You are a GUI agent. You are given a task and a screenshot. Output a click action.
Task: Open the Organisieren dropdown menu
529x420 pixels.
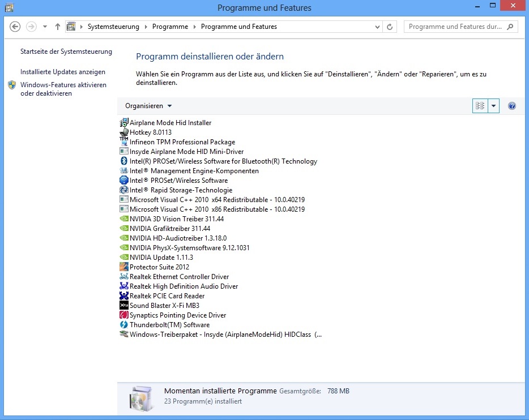[148, 106]
